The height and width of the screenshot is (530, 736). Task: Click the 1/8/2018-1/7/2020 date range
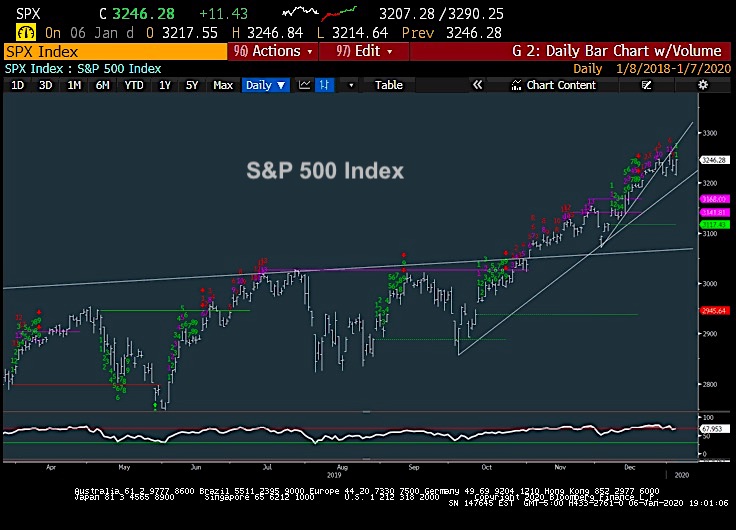673,69
